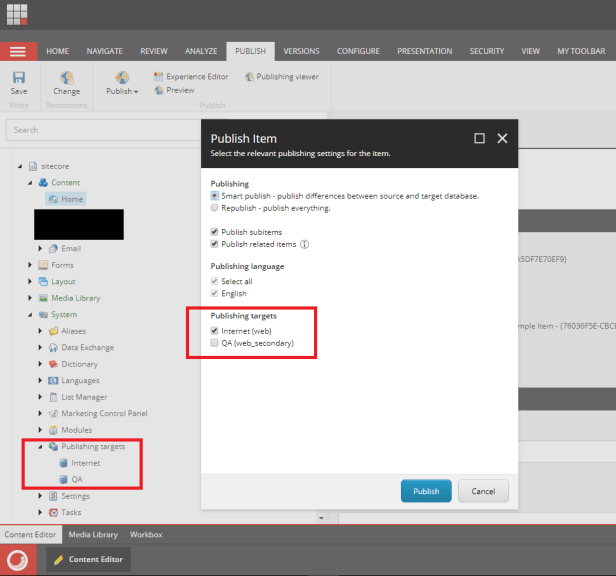The width and height of the screenshot is (616, 576).
Task: Enable QA (web_secondary) publishing target
Action: [x=215, y=343]
